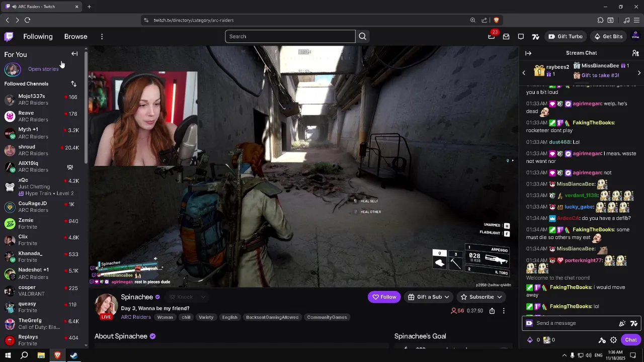644x362 pixels.
Task: Open the chat community users list icon
Action: point(635,53)
